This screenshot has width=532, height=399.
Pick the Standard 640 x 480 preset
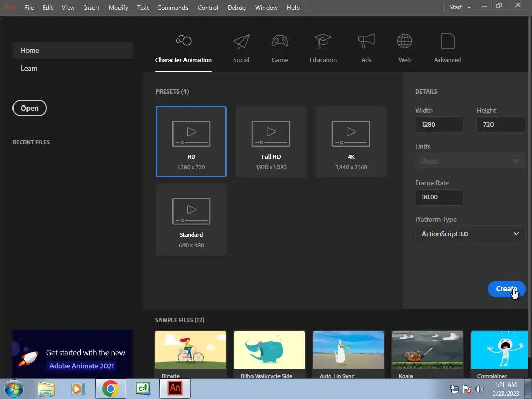pos(191,220)
